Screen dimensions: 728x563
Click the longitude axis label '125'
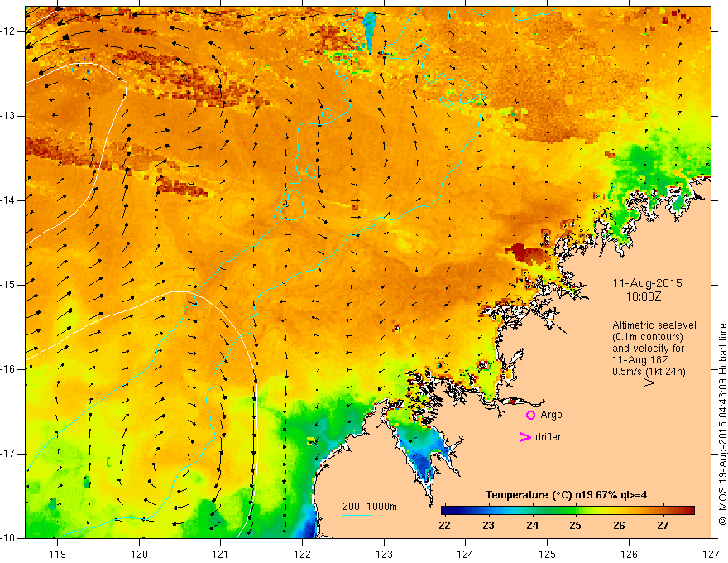tap(548, 554)
